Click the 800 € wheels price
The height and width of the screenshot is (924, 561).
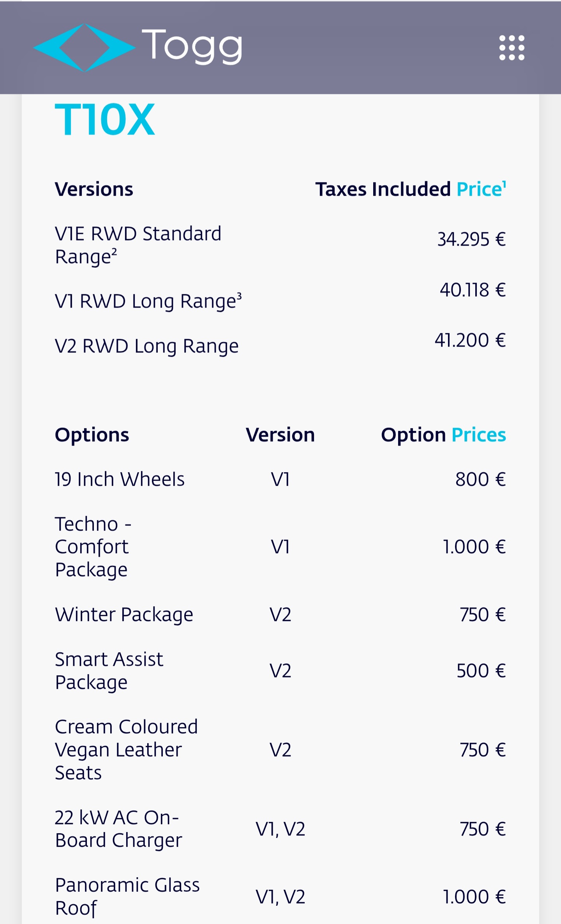480,479
